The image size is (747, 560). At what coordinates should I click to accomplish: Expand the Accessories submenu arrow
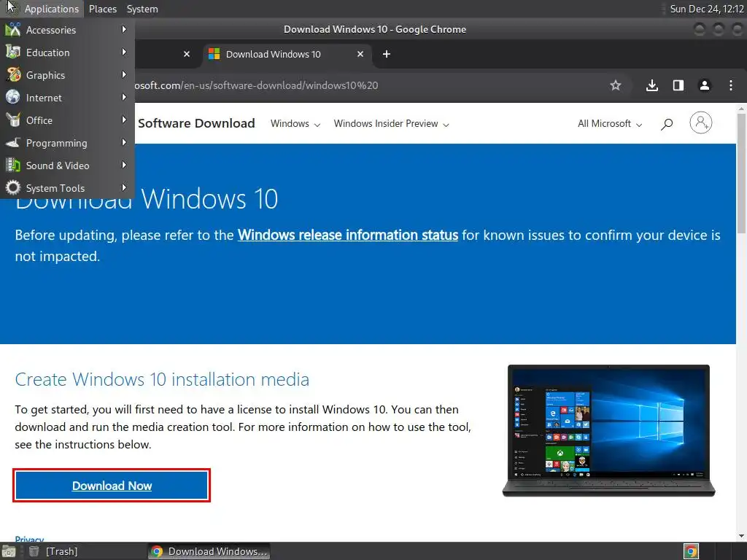click(124, 29)
